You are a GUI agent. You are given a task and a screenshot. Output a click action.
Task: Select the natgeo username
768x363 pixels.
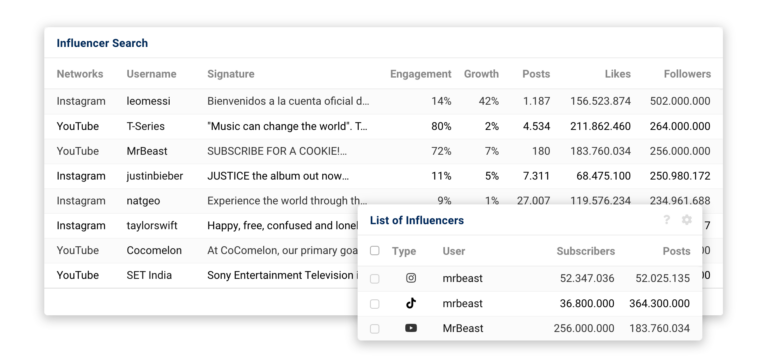(x=143, y=201)
